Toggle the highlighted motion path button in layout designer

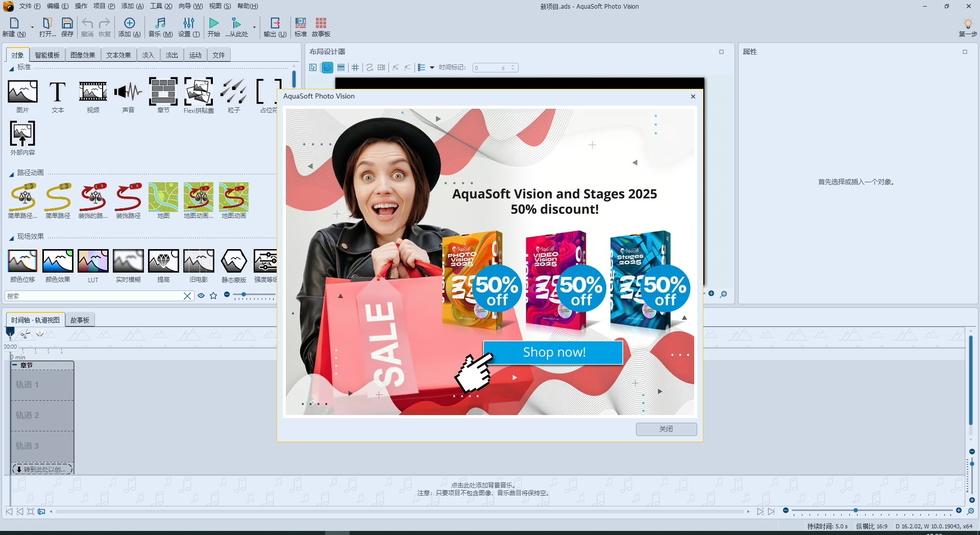327,67
